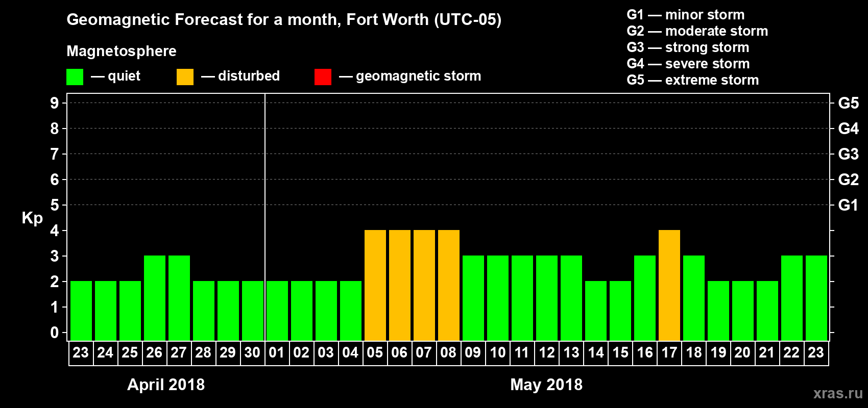Click the date label '29' in April
868x408 pixels.
[x=228, y=352]
